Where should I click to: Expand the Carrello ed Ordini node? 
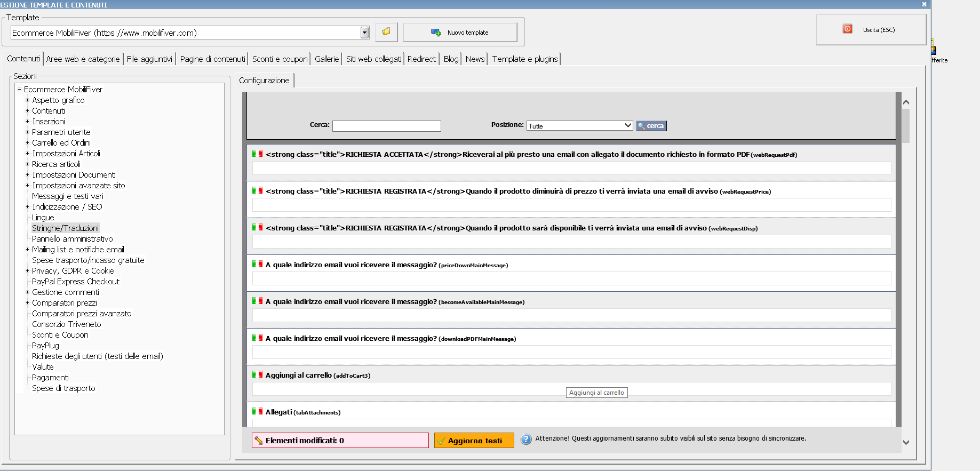tap(27, 143)
